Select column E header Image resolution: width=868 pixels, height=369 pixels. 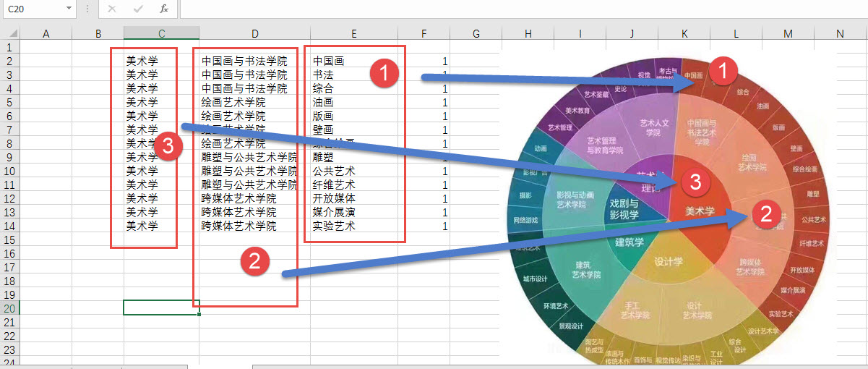pyautogui.click(x=354, y=33)
